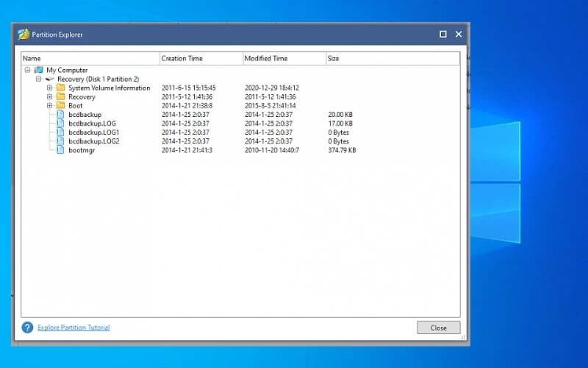Sort by the Name column header
The width and height of the screenshot is (588, 368).
click(90, 58)
